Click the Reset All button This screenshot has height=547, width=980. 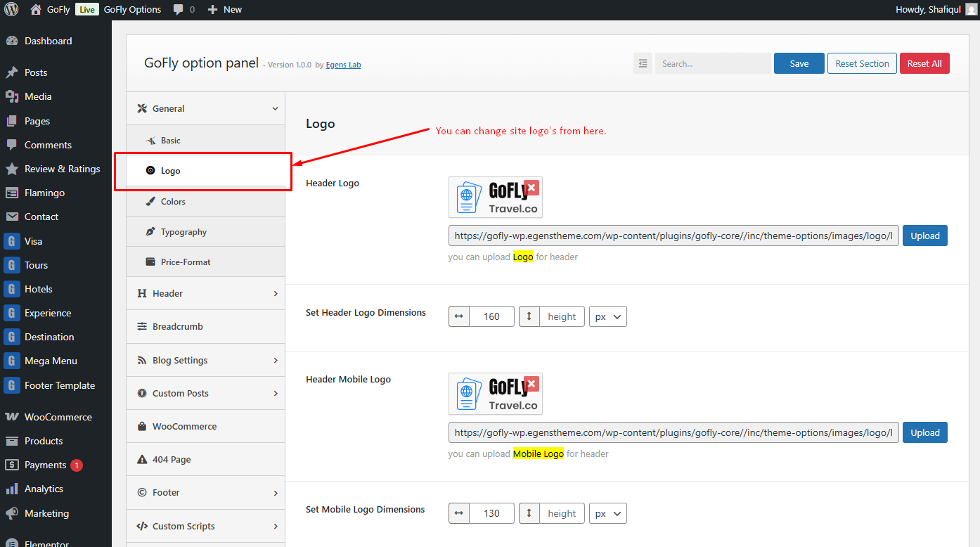pos(924,63)
